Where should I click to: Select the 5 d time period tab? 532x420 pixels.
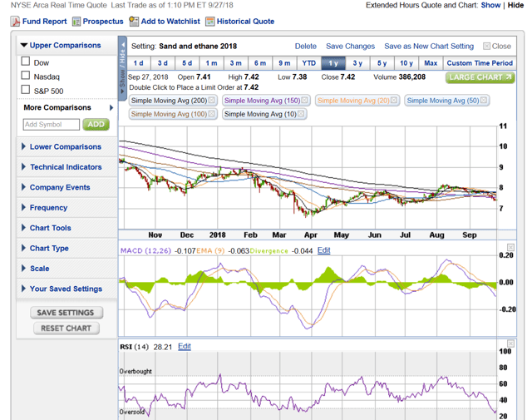187,63
